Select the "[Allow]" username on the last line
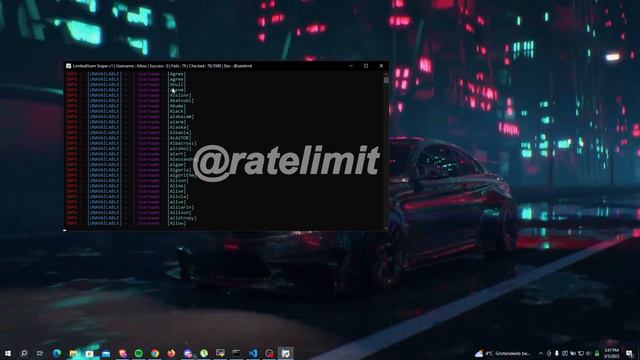This screenshot has height=360, width=640. click(x=177, y=223)
